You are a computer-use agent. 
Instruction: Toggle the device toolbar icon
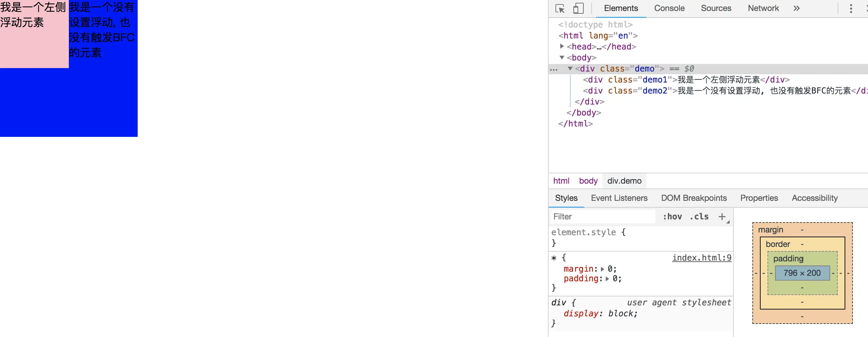[578, 8]
